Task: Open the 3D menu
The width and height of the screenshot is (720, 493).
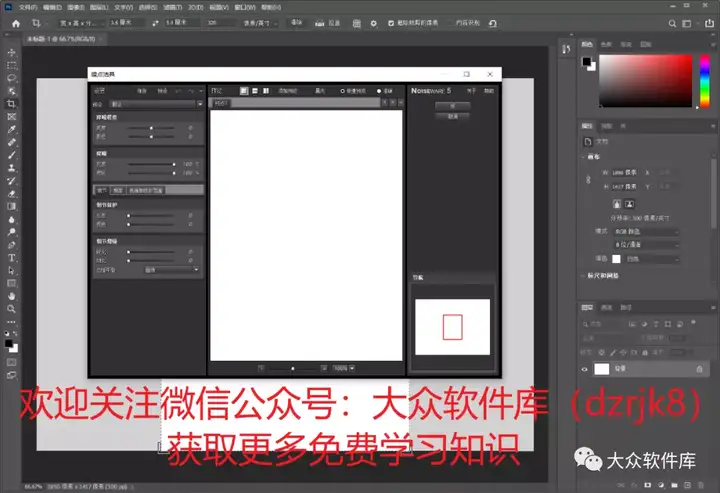Action: click(195, 7)
